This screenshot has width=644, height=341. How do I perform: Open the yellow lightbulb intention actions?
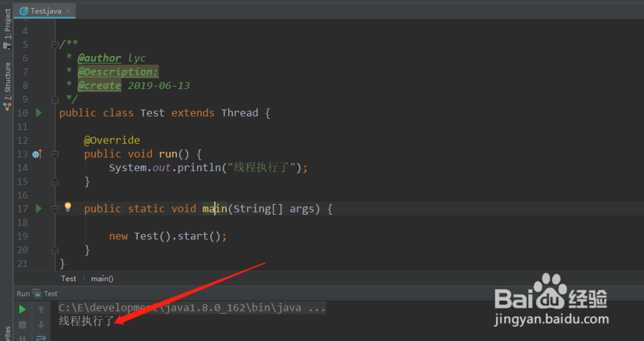pos(68,207)
